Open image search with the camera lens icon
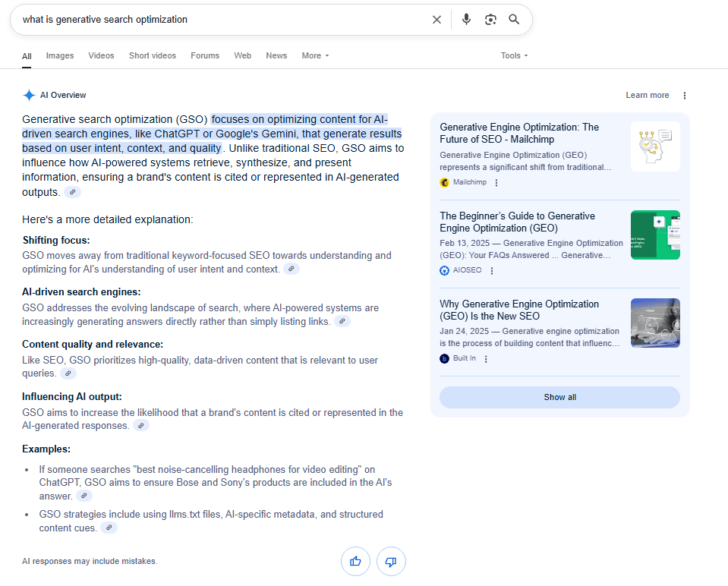The width and height of the screenshot is (728, 586). (x=490, y=20)
